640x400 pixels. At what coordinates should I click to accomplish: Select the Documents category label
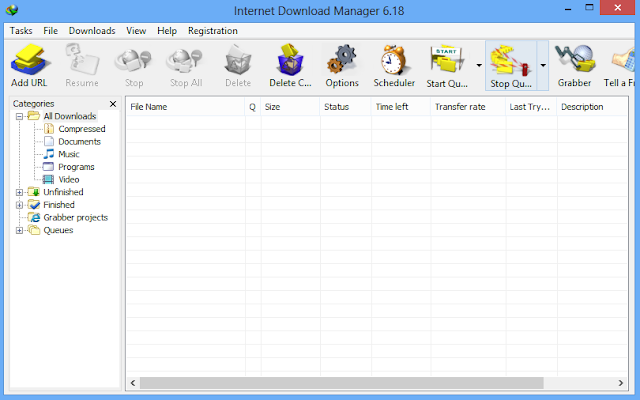click(79, 142)
